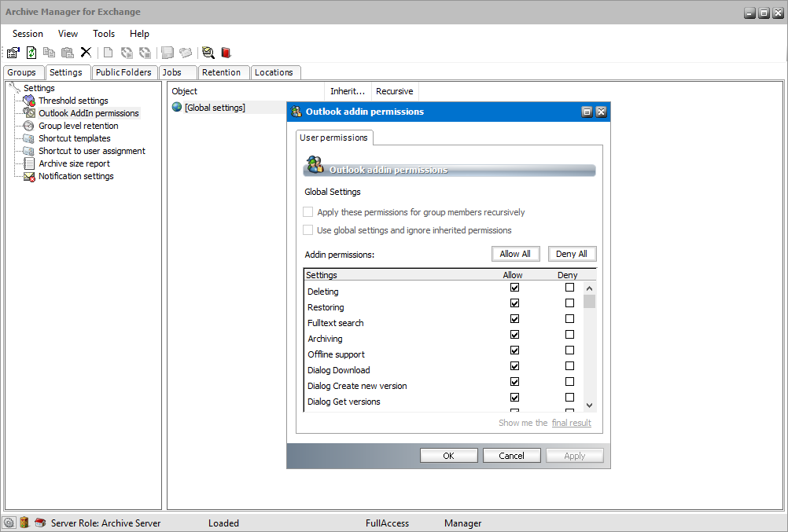The height and width of the screenshot is (532, 788).
Task: Tick Apply these permissions recursively checkbox
Action: click(308, 212)
